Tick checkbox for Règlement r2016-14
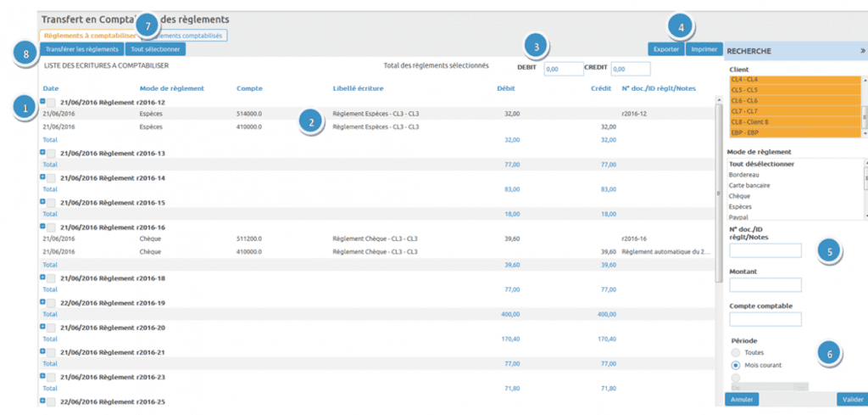868x415 pixels. point(51,178)
